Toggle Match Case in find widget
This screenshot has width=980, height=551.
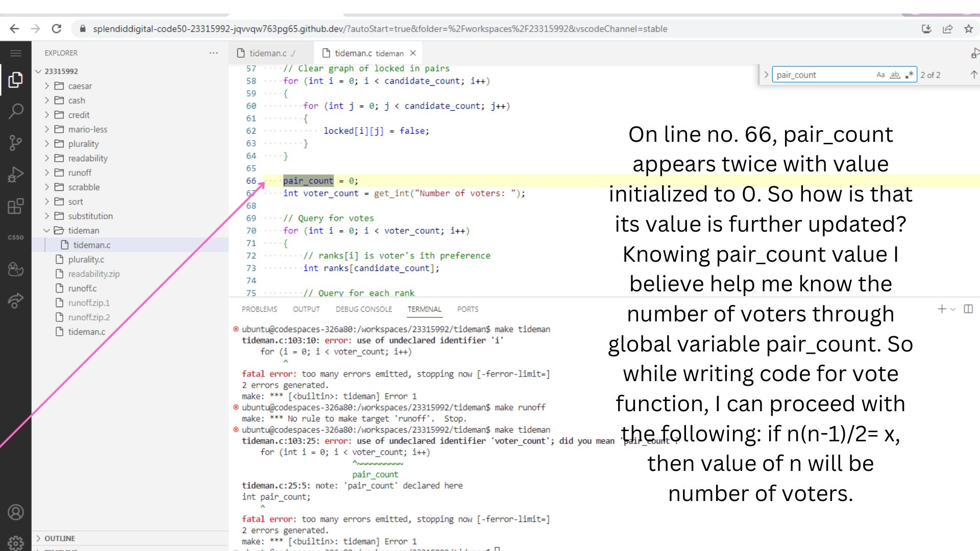[x=880, y=74]
